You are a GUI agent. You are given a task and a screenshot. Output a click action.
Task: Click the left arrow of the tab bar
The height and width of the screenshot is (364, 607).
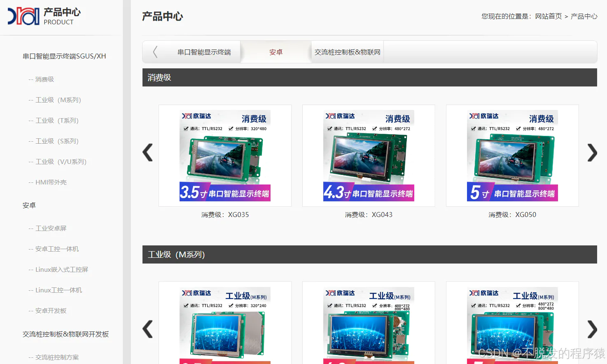(155, 52)
